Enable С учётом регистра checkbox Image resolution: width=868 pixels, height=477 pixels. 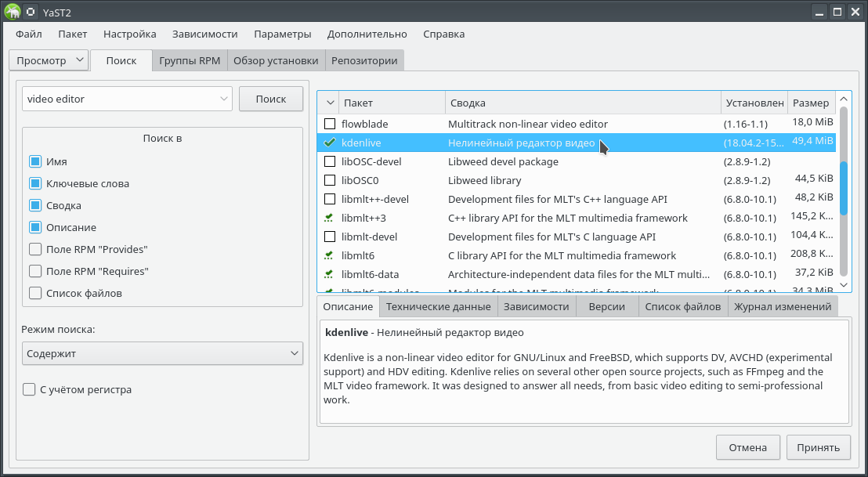(x=29, y=389)
